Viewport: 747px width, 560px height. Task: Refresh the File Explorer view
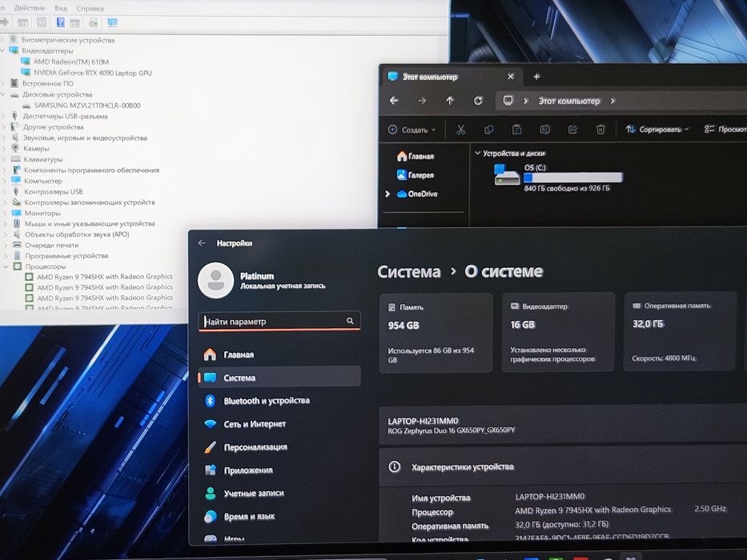pyautogui.click(x=478, y=101)
